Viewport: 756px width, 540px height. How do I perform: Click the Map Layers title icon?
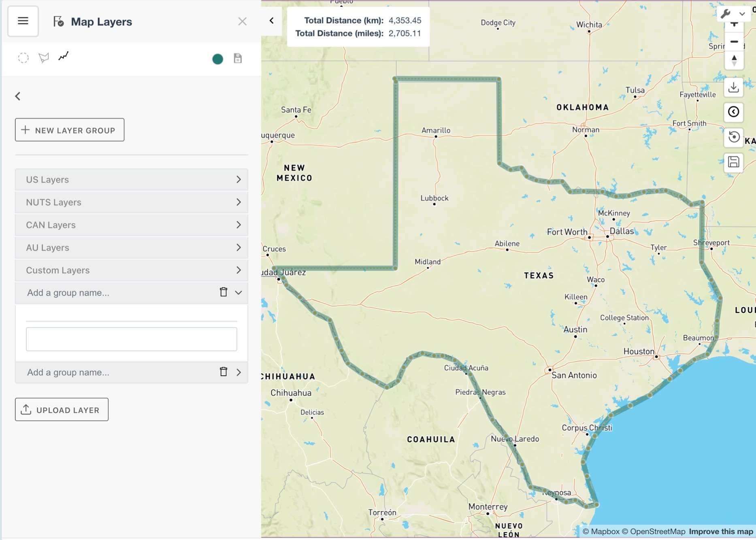pyautogui.click(x=58, y=21)
